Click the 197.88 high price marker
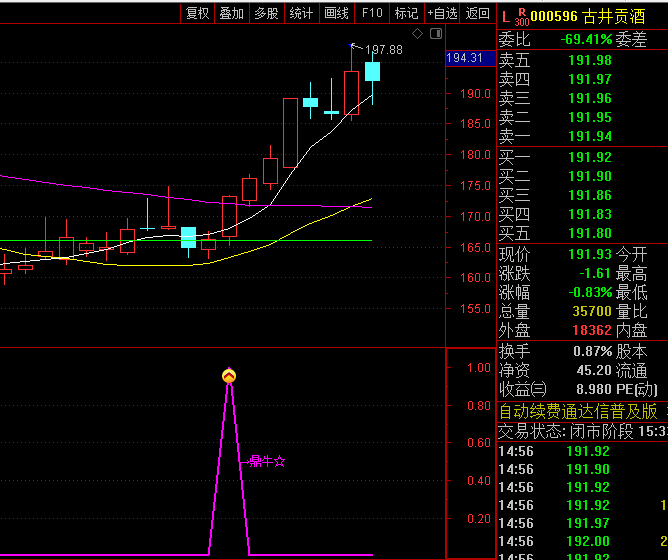Viewport: 668px width, 560px height. 384,49
